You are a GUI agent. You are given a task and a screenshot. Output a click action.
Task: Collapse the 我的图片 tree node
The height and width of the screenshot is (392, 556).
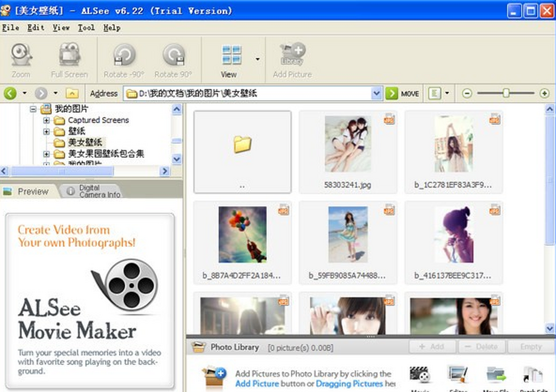tap(33, 109)
